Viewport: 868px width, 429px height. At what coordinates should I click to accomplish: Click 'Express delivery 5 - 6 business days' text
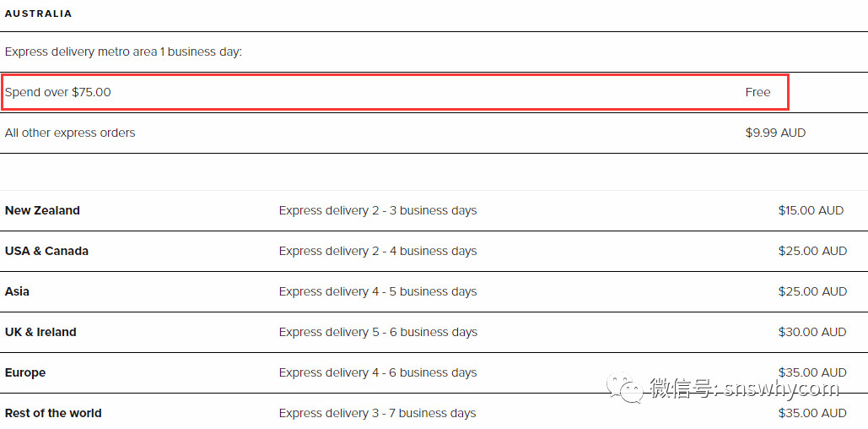(378, 332)
